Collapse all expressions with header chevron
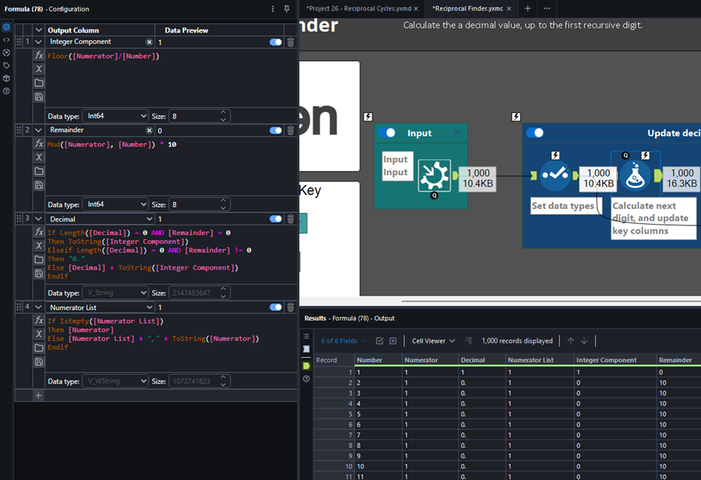Image resolution: width=701 pixels, height=480 pixels. click(x=39, y=30)
